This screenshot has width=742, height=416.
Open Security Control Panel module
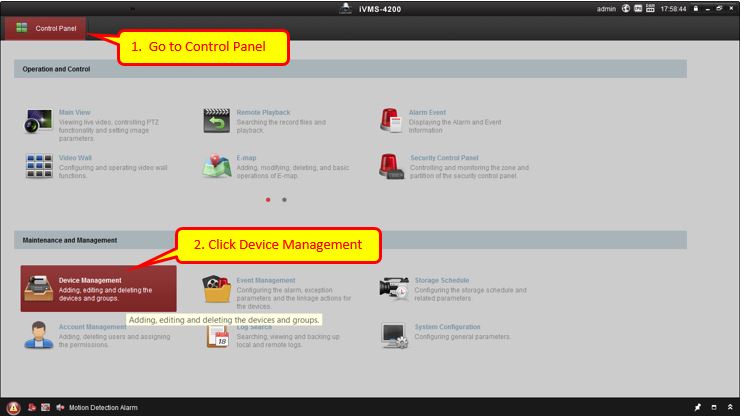point(391,166)
